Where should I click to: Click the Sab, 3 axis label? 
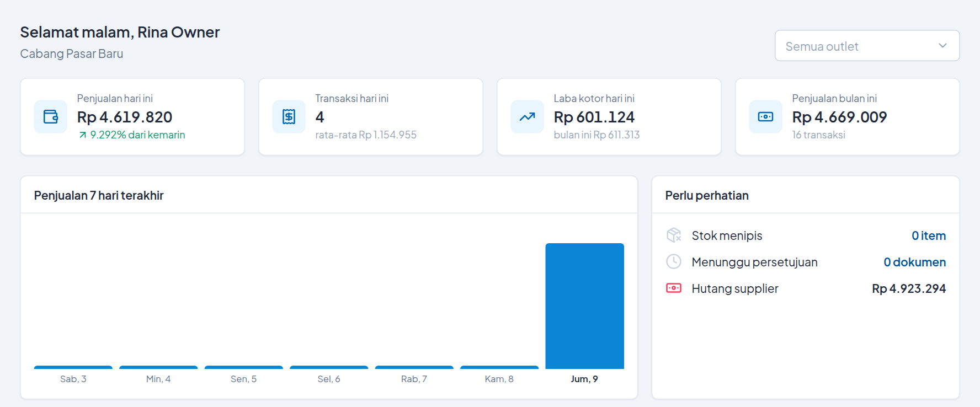(73, 379)
